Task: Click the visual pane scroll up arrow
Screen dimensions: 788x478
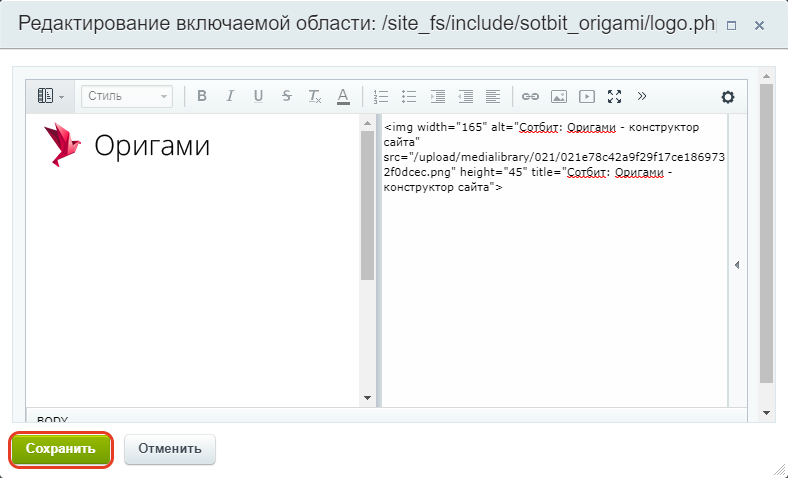Action: point(367,123)
